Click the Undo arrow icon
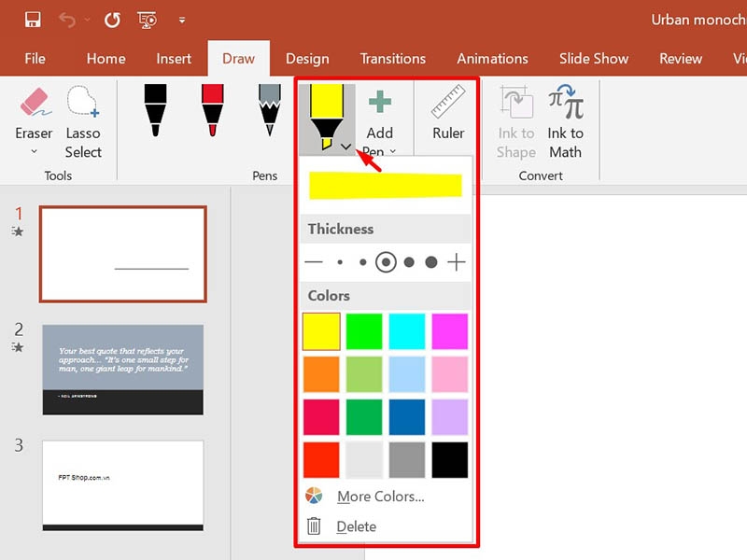Image resolution: width=747 pixels, height=560 pixels. [67, 20]
